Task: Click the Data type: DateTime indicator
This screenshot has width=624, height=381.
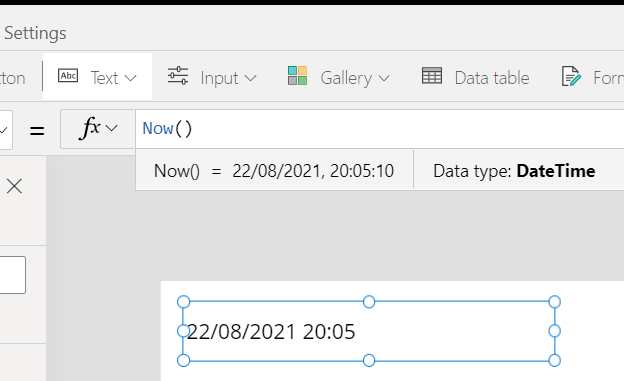Action: (514, 171)
